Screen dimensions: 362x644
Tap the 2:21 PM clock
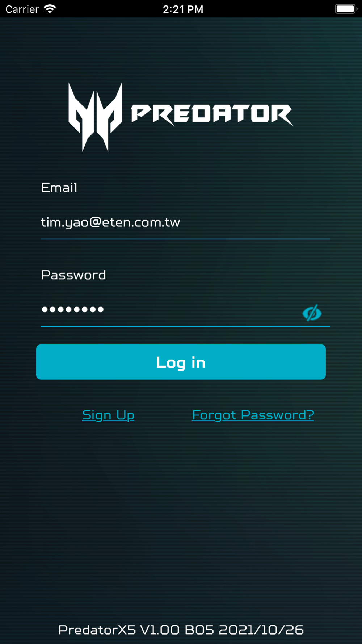click(183, 9)
